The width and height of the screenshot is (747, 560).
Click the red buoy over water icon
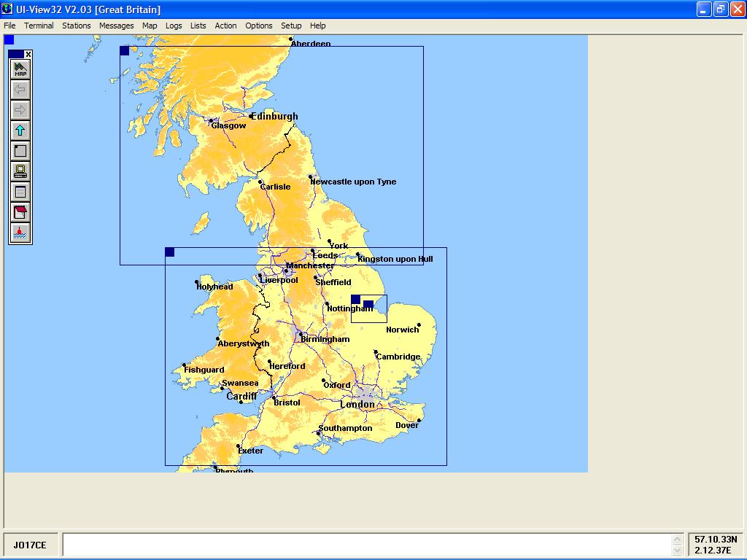(x=20, y=233)
